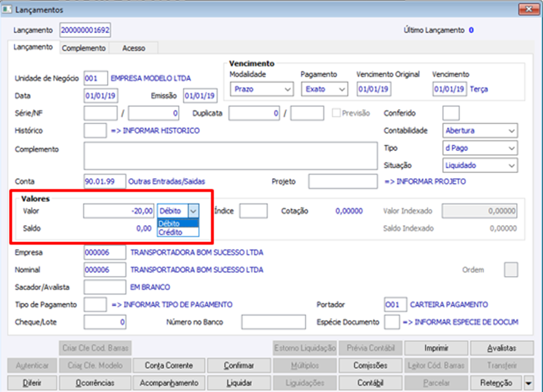543x392 pixels.
Task: Click the Conferido checkbox box
Action: (x=451, y=113)
